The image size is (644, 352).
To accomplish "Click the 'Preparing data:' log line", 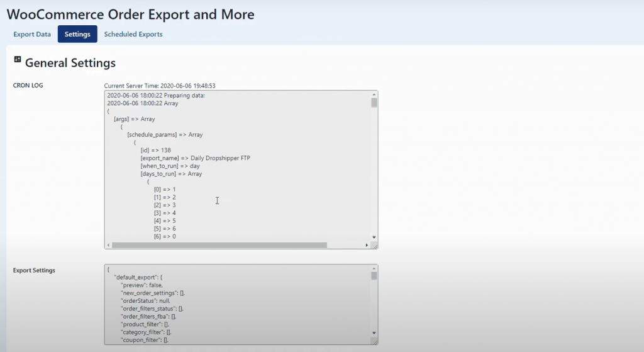I will point(156,96).
